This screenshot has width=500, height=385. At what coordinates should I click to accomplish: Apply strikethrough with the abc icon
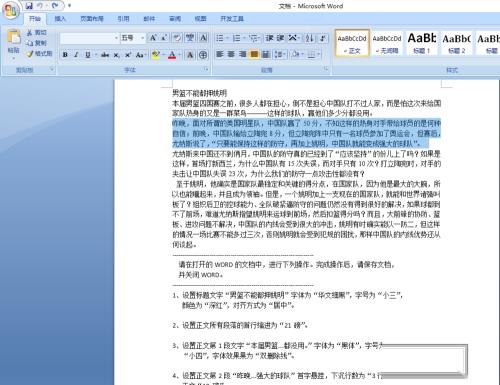(105, 55)
